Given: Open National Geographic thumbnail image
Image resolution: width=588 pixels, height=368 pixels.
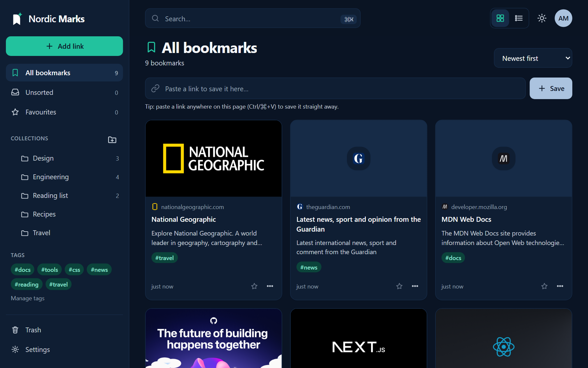Looking at the screenshot, I should click(x=214, y=159).
